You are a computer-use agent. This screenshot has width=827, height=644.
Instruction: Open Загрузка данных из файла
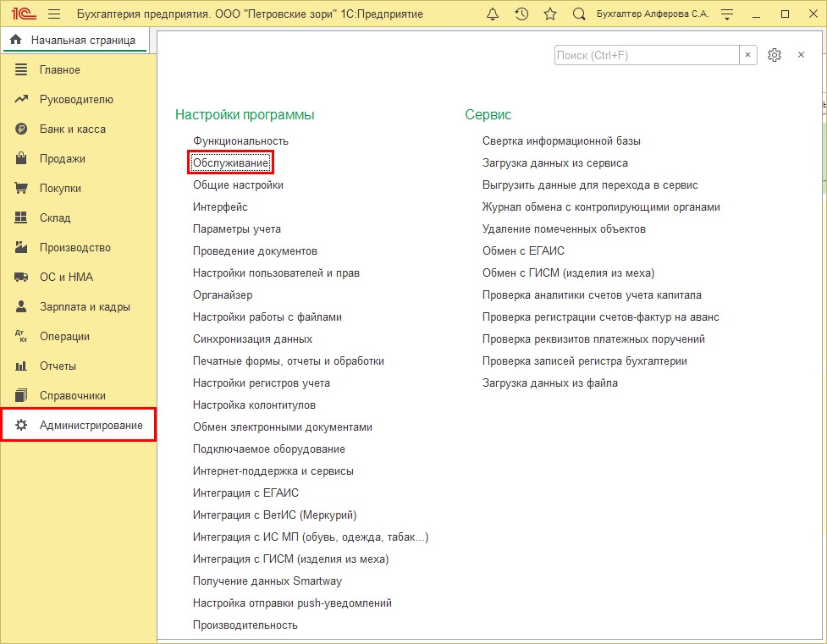coord(549,383)
